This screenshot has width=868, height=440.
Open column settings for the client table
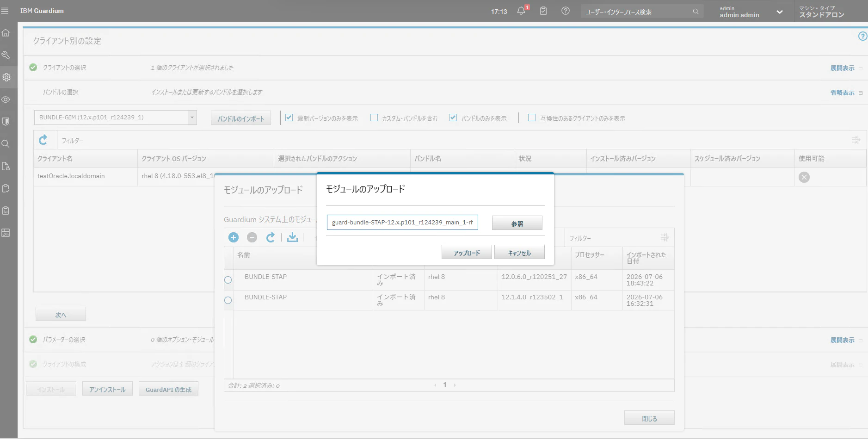[x=856, y=140]
